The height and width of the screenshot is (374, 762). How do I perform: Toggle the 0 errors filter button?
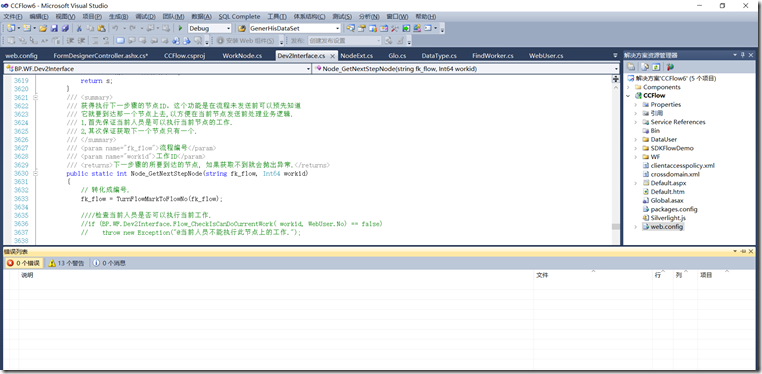(x=24, y=263)
